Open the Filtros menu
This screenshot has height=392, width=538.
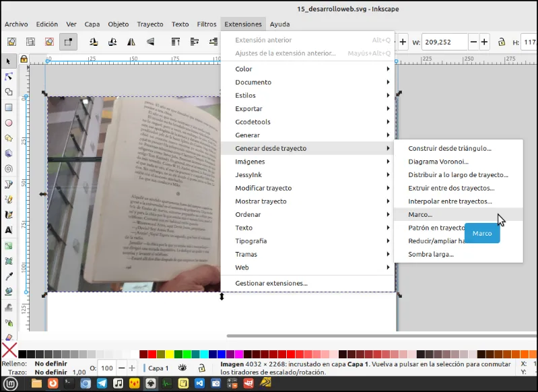click(207, 24)
